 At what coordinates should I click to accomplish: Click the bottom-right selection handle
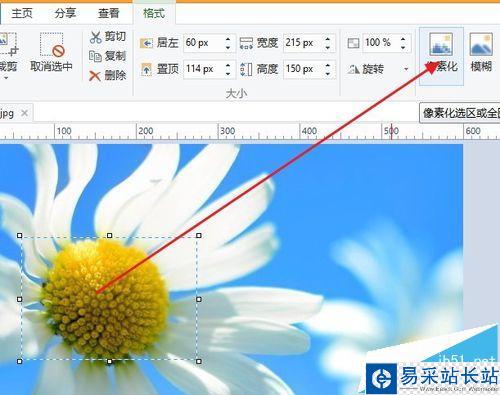[x=199, y=361]
